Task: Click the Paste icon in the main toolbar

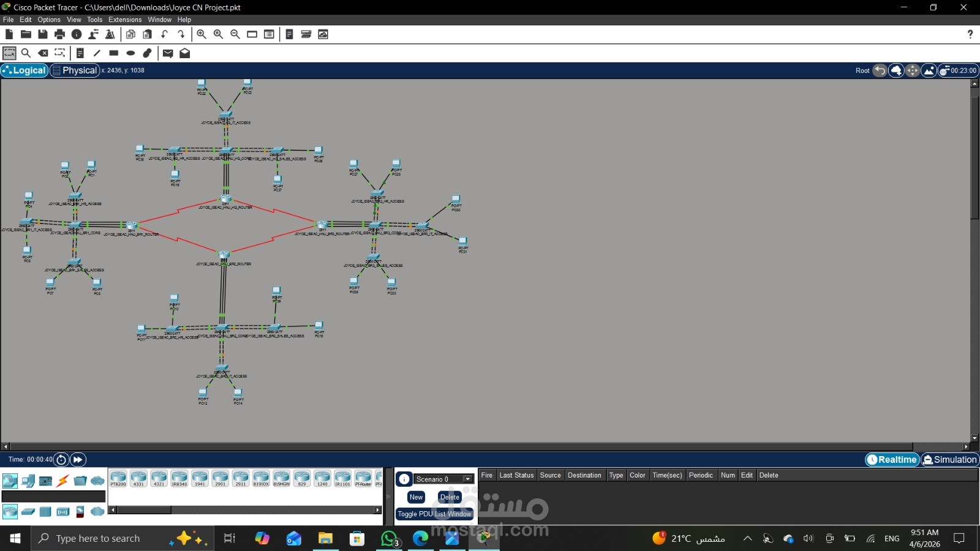Action: pyautogui.click(x=148, y=34)
